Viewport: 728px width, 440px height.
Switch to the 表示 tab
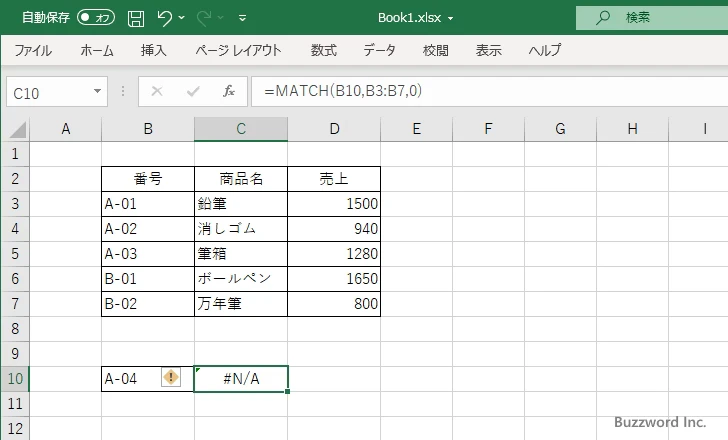(488, 50)
